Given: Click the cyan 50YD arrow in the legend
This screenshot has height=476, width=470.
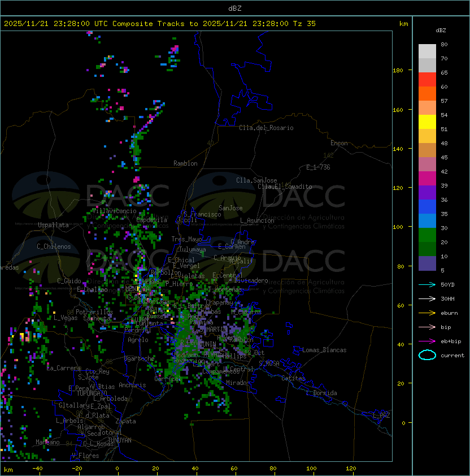Looking at the screenshot, I should point(427,284).
